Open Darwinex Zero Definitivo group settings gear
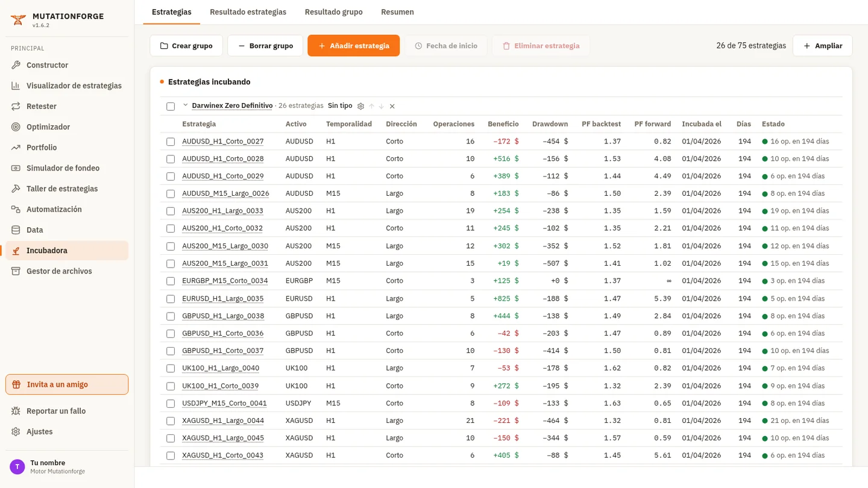Viewport: 868px width, 488px height. coord(360,106)
